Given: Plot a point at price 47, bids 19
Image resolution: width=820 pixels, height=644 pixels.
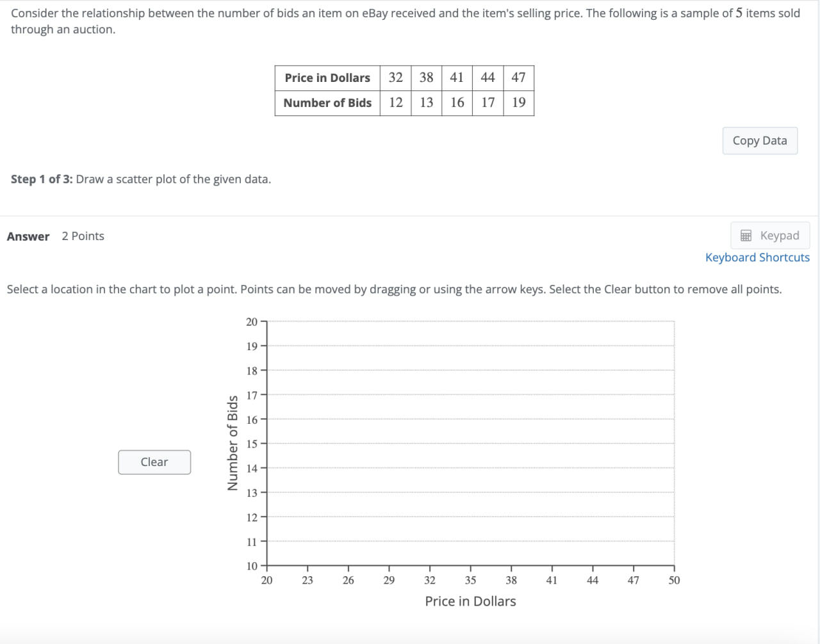Looking at the screenshot, I should (633, 346).
